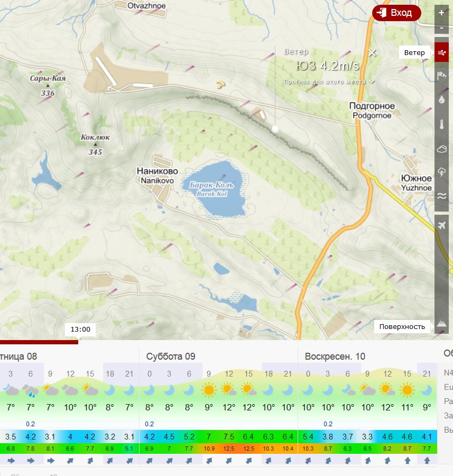Screen dimensions: 453x476
Task: Display the clouds layer
Action: point(442,149)
